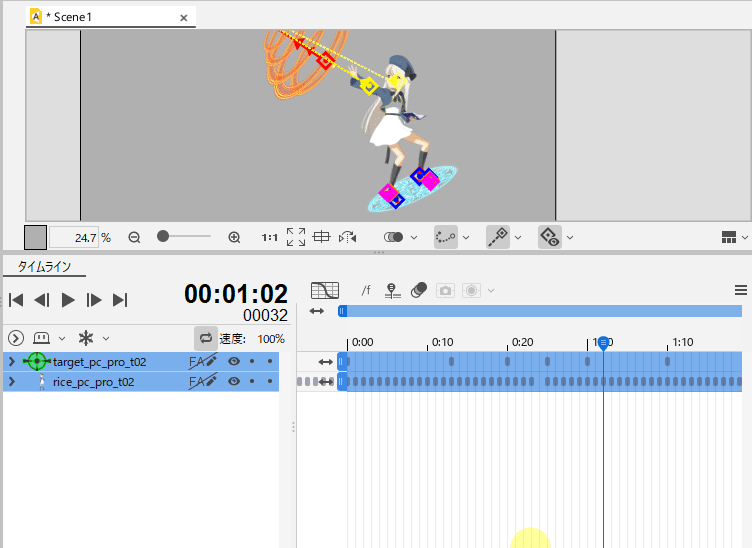This screenshot has width=752, height=548.
Task: Click the camera snapshot icon
Action: coord(445,291)
